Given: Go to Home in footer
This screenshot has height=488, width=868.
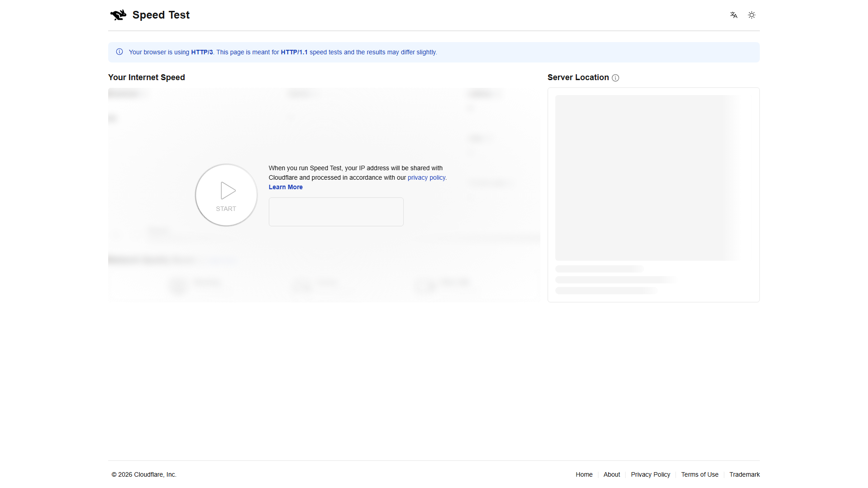Looking at the screenshot, I should 584,474.
